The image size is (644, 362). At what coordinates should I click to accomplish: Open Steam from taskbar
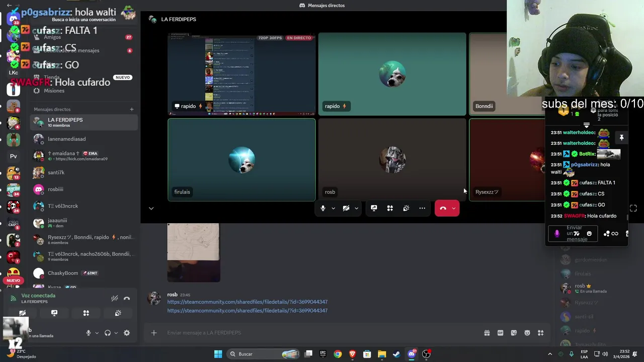[x=396, y=354]
